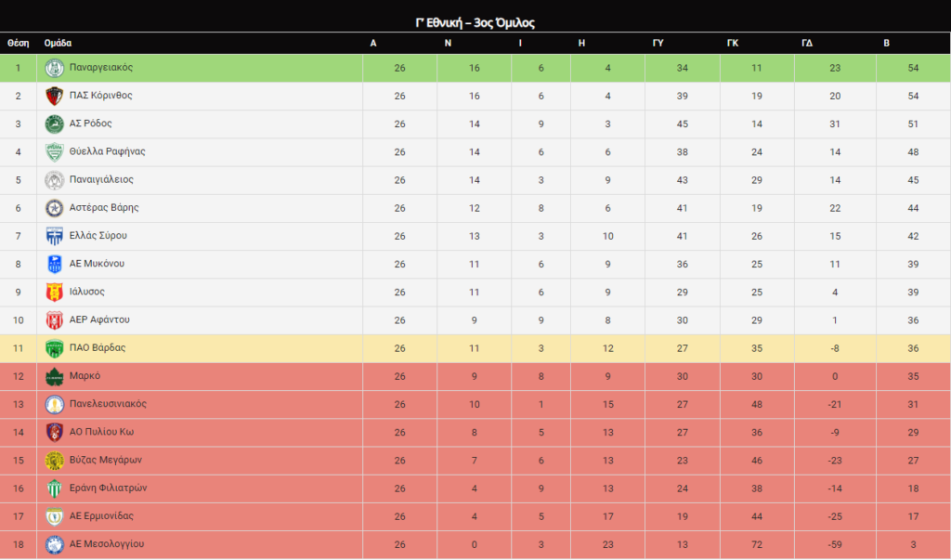The image size is (951, 560).
Task: Click the Γ' Εθνική – 3ος Όμιλος title
Action: pos(475,22)
